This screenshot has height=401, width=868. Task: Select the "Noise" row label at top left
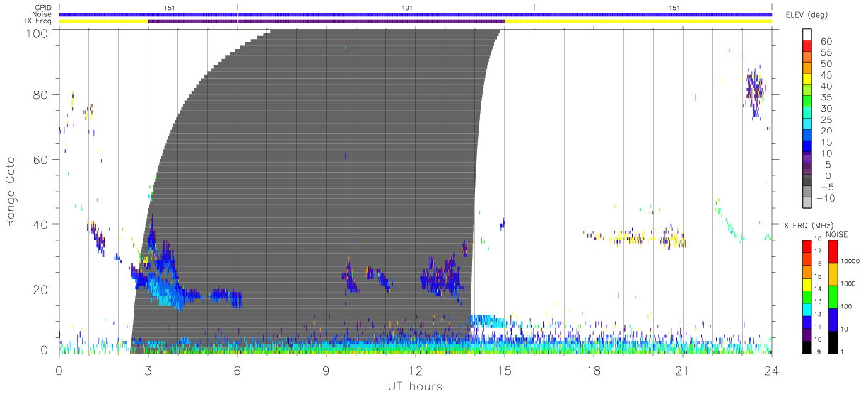(x=42, y=14)
